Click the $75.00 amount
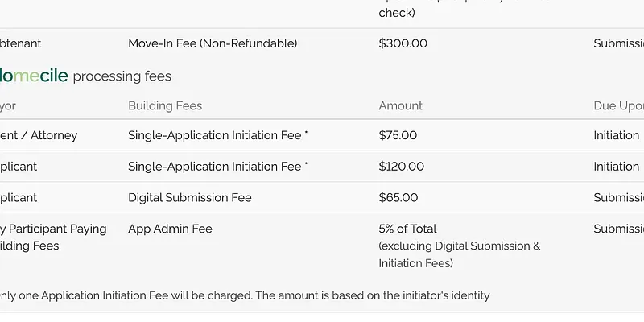This screenshot has height=322, width=644. [398, 135]
